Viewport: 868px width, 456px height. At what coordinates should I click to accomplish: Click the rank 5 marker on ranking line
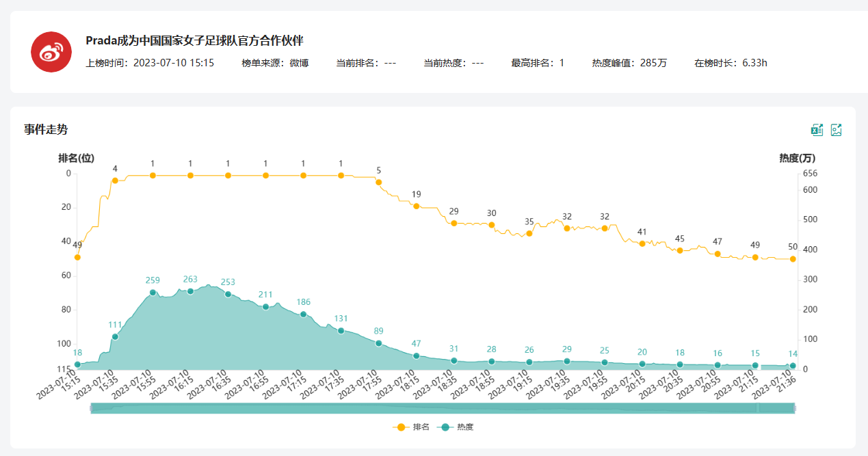(x=378, y=183)
